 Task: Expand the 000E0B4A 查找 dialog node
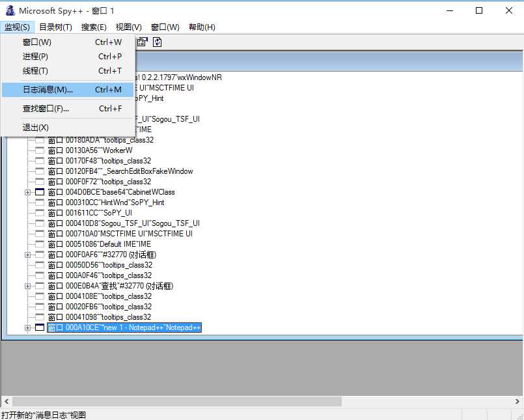tap(28, 287)
